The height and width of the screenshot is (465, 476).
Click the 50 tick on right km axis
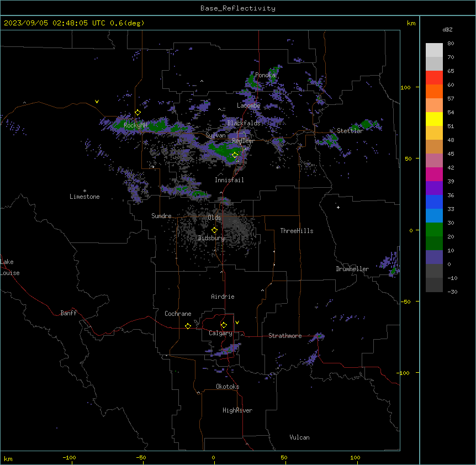point(408,158)
